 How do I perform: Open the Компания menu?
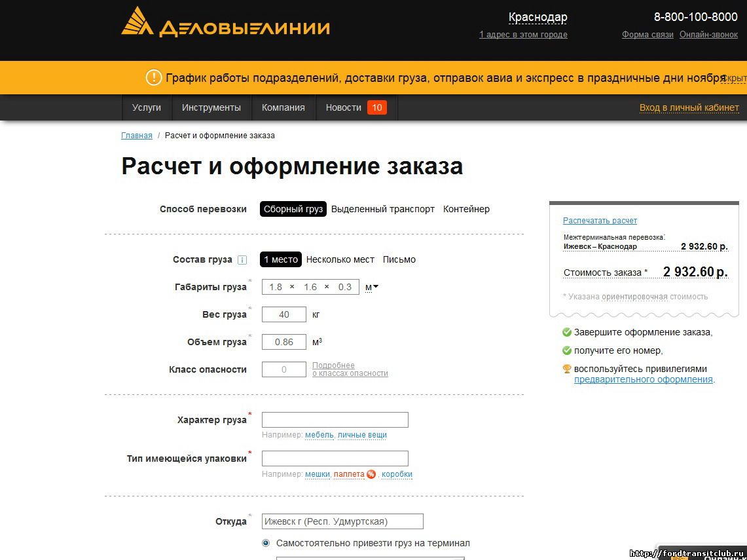[283, 107]
